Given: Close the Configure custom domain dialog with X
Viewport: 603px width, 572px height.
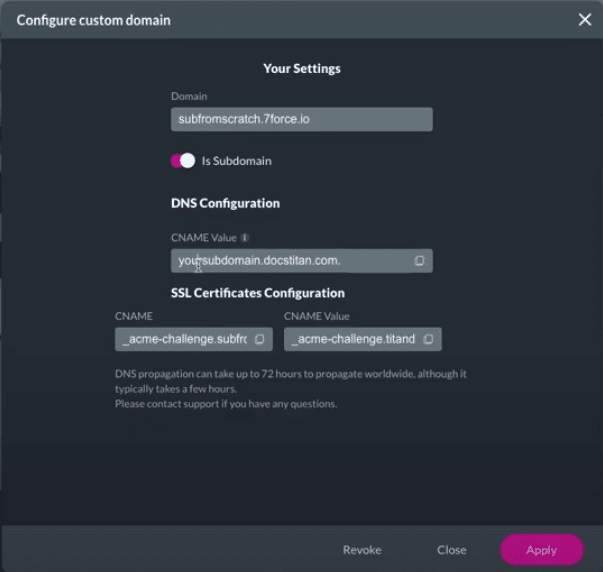Looking at the screenshot, I should coord(585,20).
